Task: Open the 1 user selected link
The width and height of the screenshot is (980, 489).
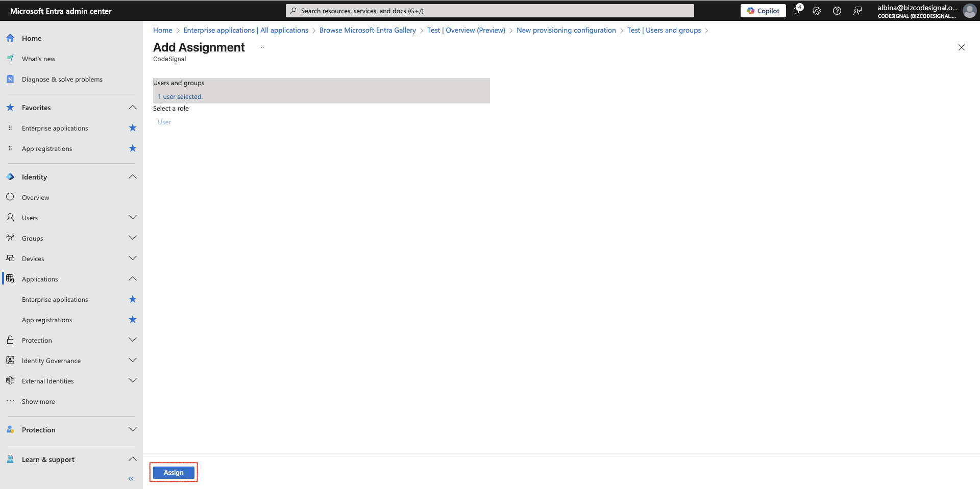Action: pos(180,96)
